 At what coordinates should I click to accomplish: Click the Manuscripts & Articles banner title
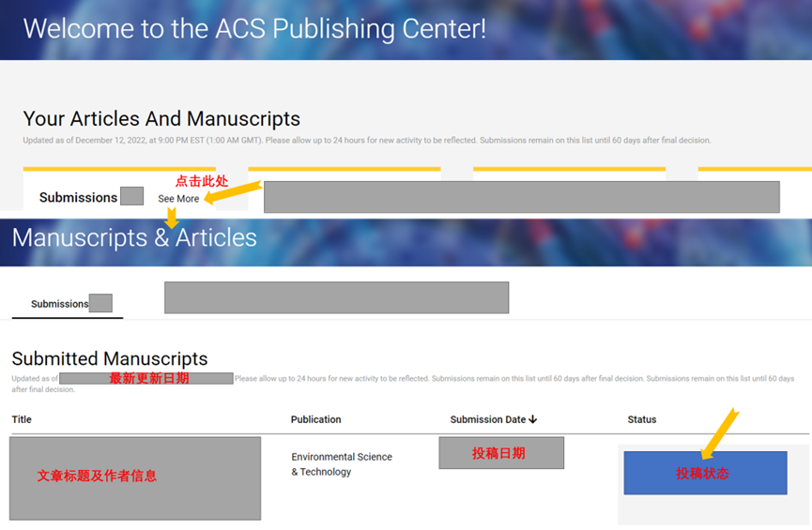(134, 237)
